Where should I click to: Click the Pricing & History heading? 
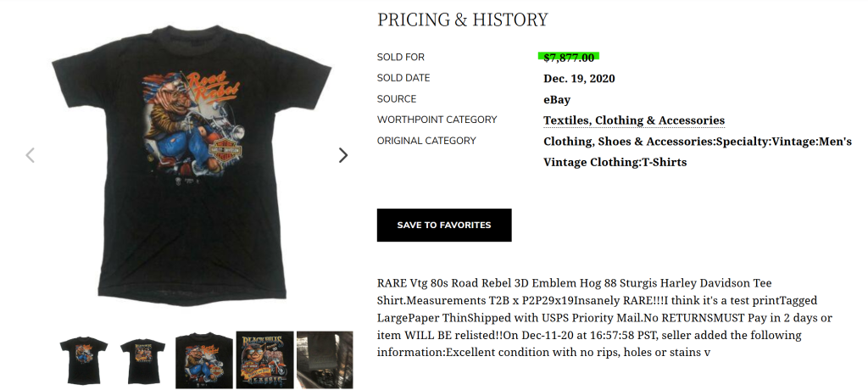(462, 19)
